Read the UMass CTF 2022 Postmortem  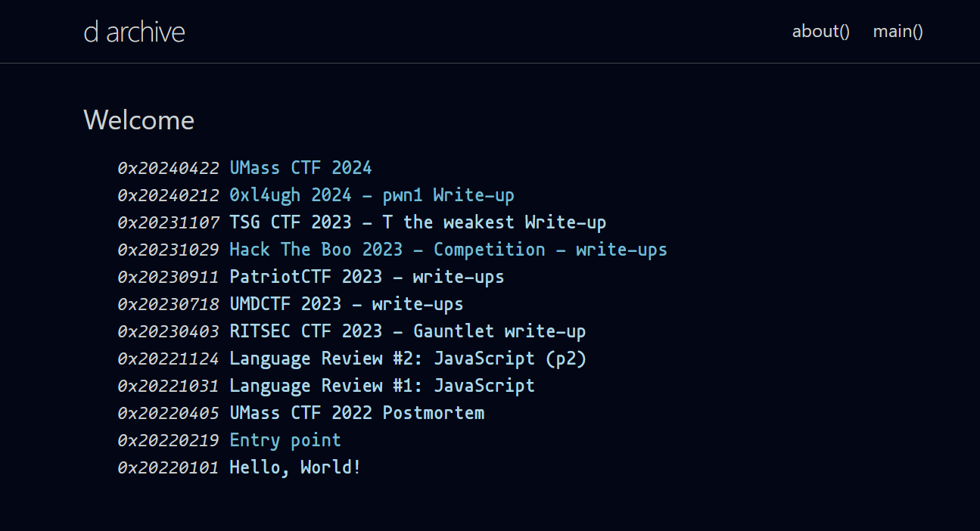[356, 413]
